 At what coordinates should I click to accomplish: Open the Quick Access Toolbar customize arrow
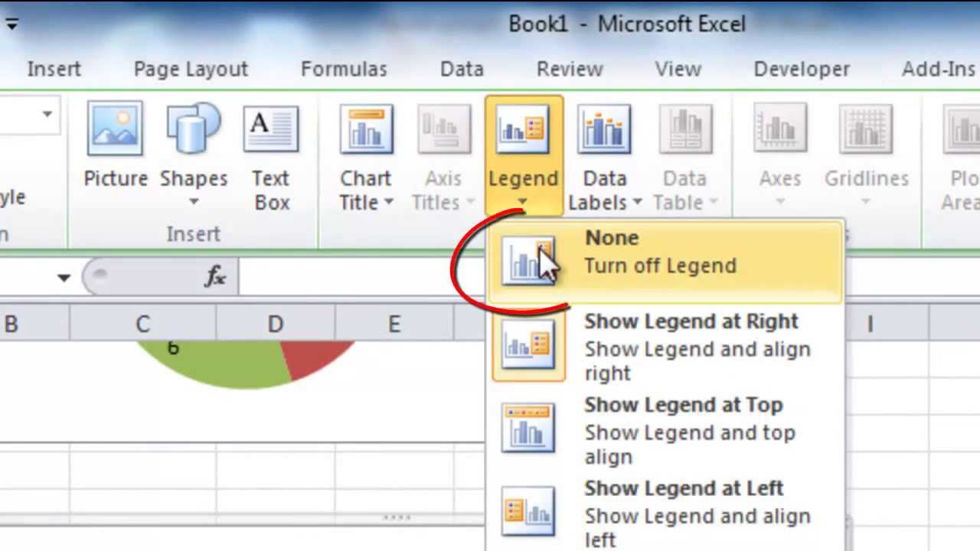[x=11, y=23]
